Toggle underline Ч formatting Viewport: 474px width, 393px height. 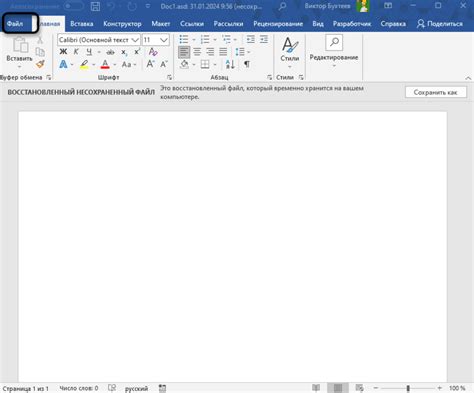point(89,52)
